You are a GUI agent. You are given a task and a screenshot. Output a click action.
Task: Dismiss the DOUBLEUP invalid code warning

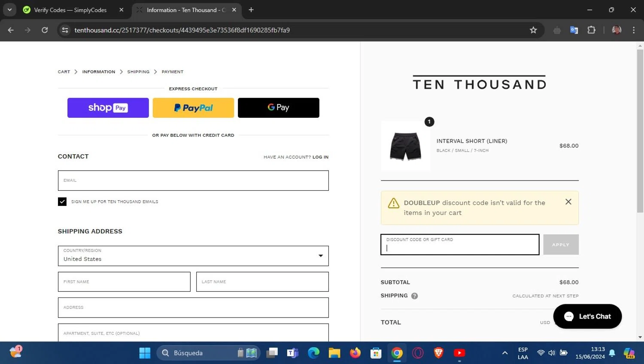[568, 202]
